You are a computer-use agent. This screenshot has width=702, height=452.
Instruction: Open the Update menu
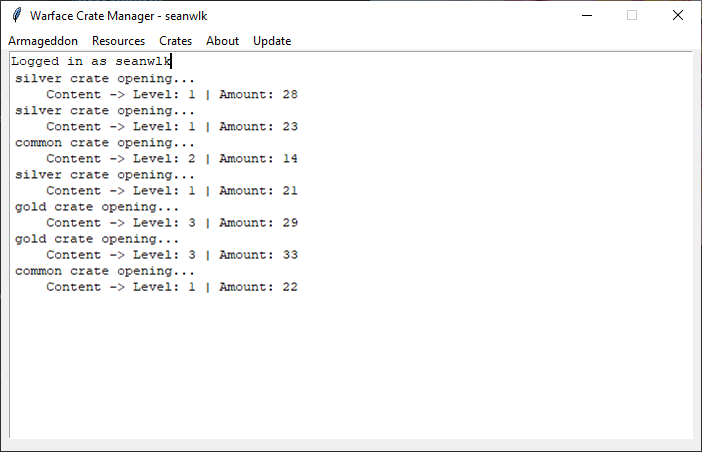tap(272, 41)
